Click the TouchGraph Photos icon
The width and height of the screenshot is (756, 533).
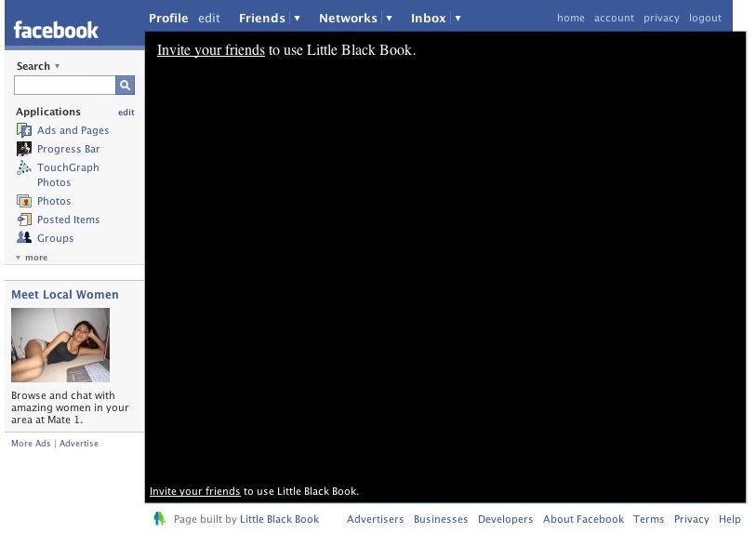point(24,167)
